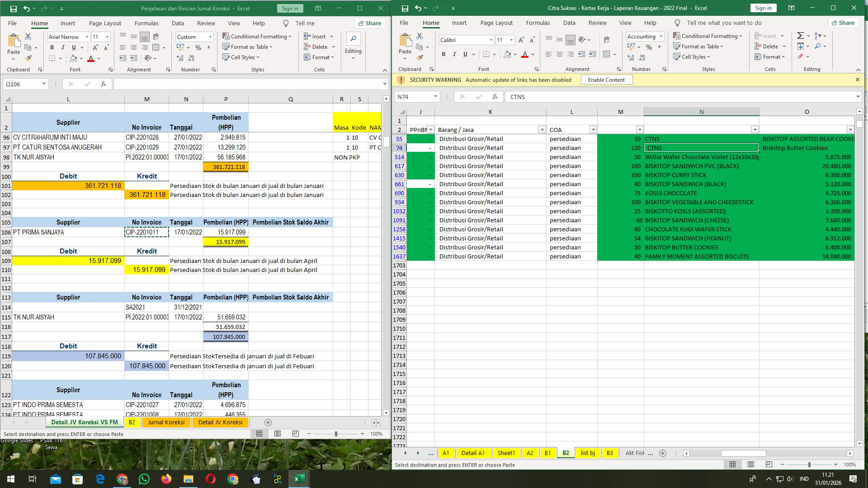
Task: Switch to the Jurnal Koreksi sheet tab
Action: pyautogui.click(x=166, y=422)
